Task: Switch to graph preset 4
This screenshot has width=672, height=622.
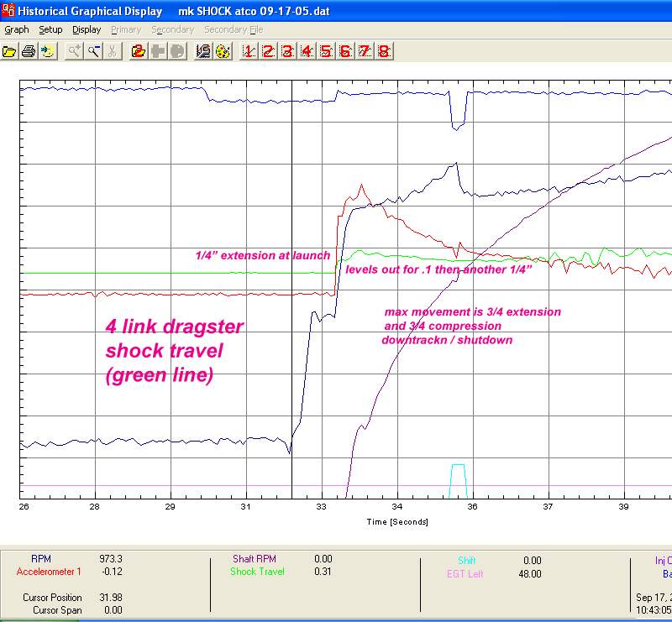Action: pyautogui.click(x=307, y=51)
